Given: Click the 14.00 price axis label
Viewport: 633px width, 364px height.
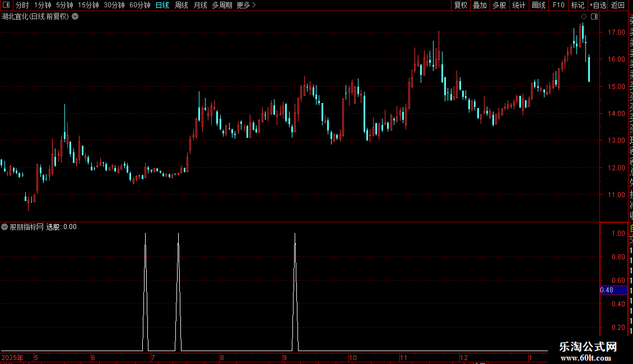Looking at the screenshot, I should coord(616,113).
